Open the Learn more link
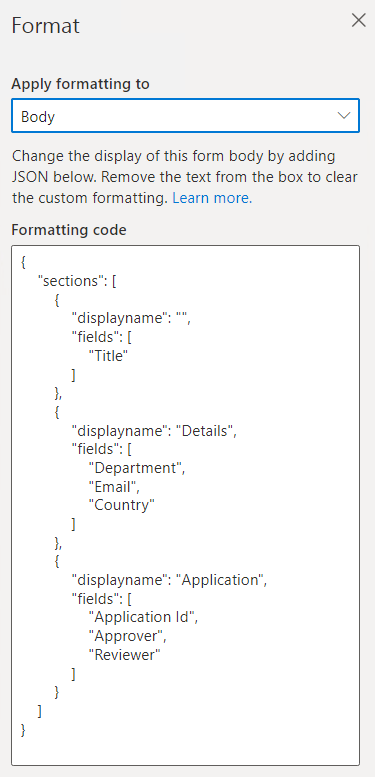Image resolution: width=375 pixels, height=777 pixels. [x=212, y=198]
